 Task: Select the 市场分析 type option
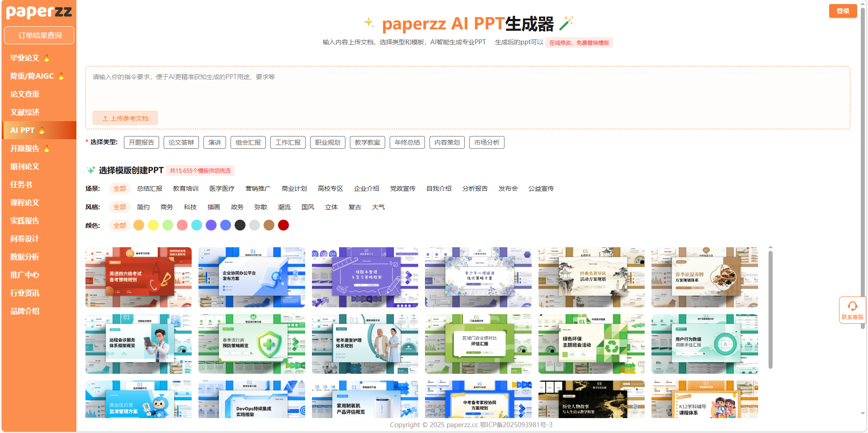click(487, 142)
